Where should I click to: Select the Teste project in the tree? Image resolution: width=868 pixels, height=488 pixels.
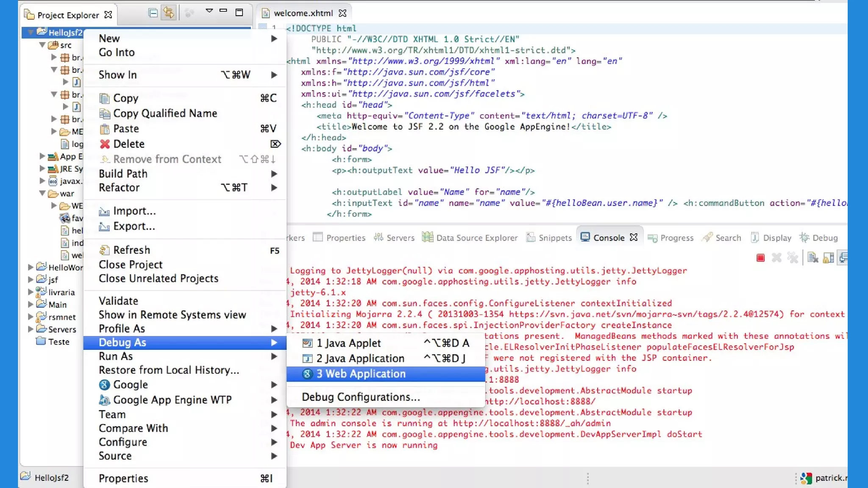tap(58, 341)
